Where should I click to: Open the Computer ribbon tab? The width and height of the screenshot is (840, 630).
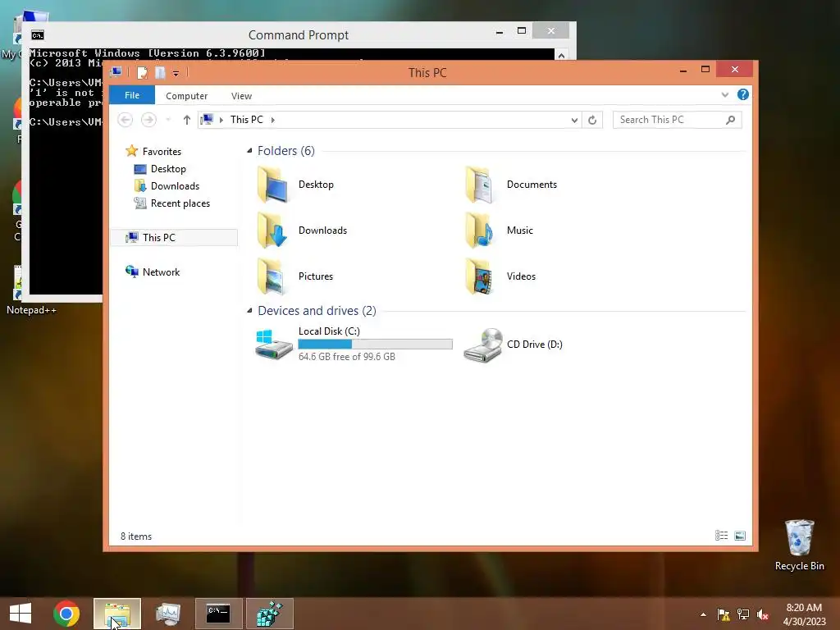pyautogui.click(x=186, y=96)
